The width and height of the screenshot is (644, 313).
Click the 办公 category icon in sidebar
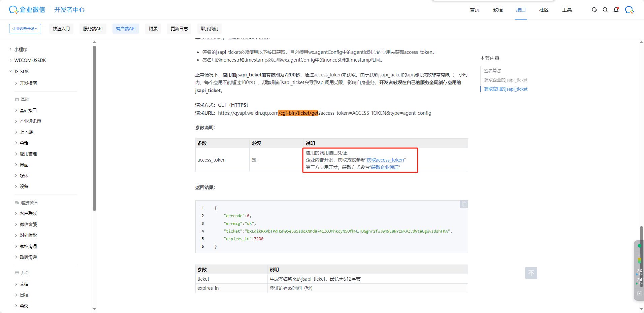(x=17, y=273)
